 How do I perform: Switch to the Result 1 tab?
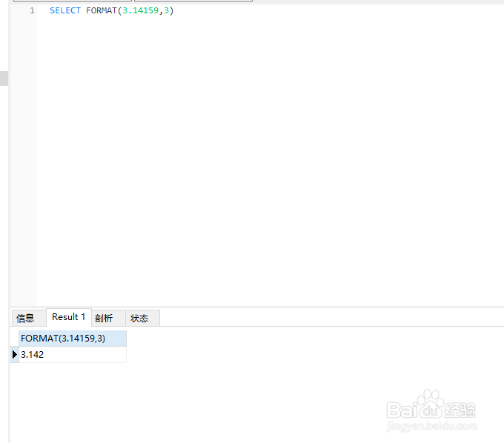coord(69,317)
